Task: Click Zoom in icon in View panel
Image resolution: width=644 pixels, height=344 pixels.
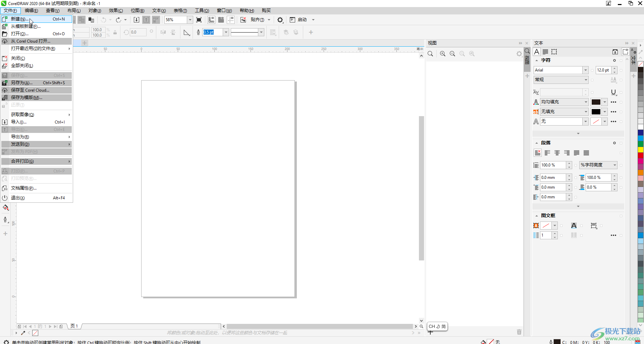Action: 443,54
